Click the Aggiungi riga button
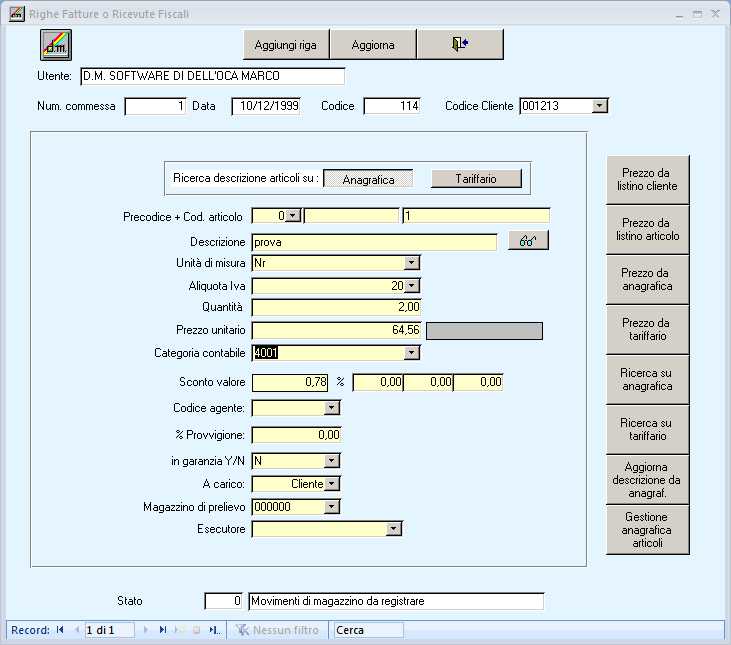 (286, 45)
